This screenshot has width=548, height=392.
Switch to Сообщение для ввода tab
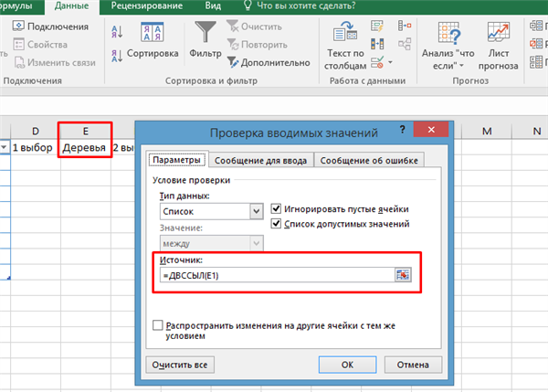[260, 160]
